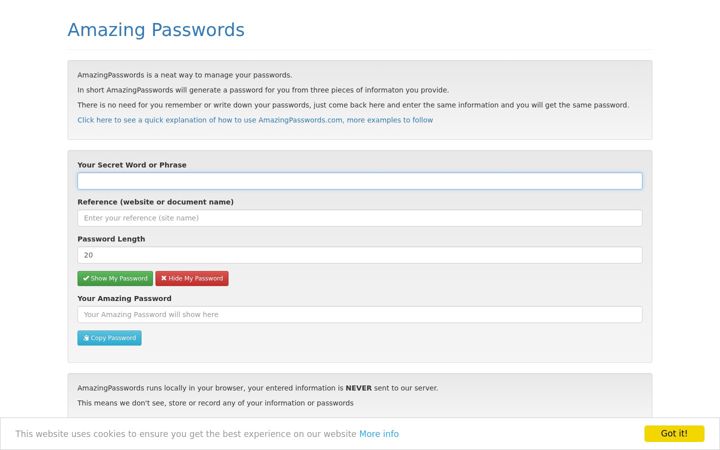
Task: Click the 'Password Length' label
Action: pyautogui.click(x=111, y=239)
